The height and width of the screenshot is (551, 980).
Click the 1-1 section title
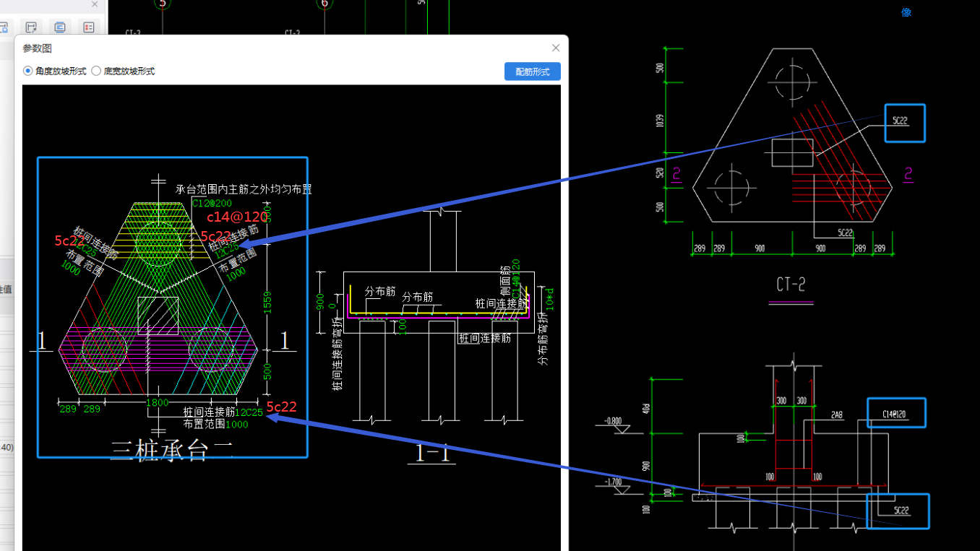pyautogui.click(x=431, y=453)
